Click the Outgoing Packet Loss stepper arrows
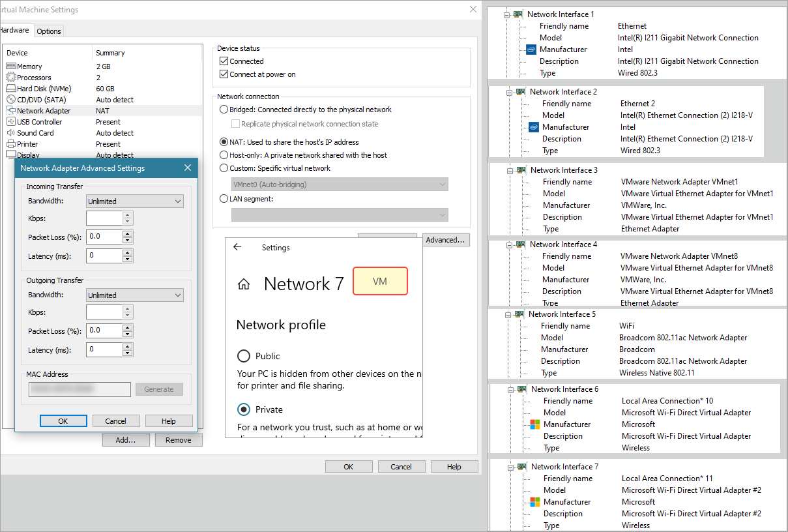 [128, 331]
